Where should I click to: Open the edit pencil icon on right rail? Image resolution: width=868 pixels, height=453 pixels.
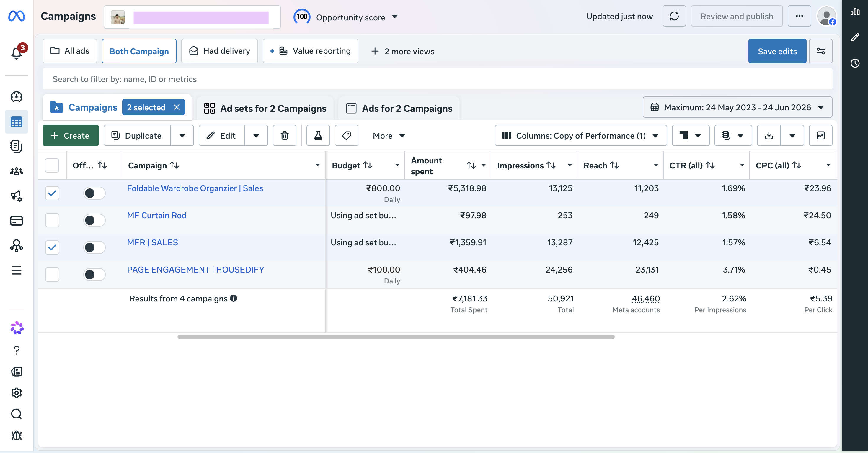coord(855,37)
